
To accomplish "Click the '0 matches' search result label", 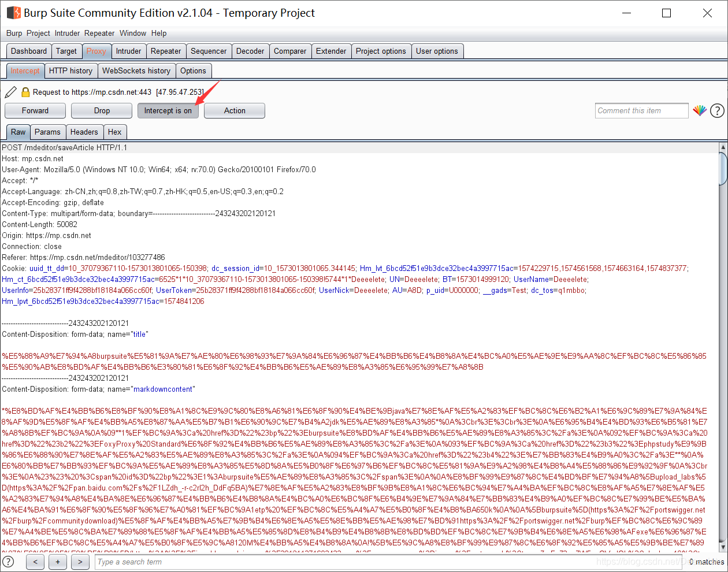I will coord(707,562).
